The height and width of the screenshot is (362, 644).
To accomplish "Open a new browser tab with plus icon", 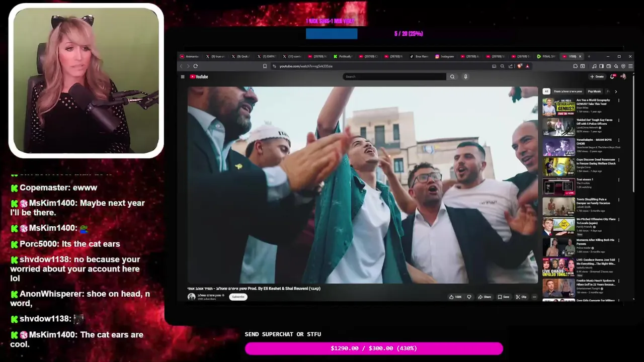I will 589,56.
